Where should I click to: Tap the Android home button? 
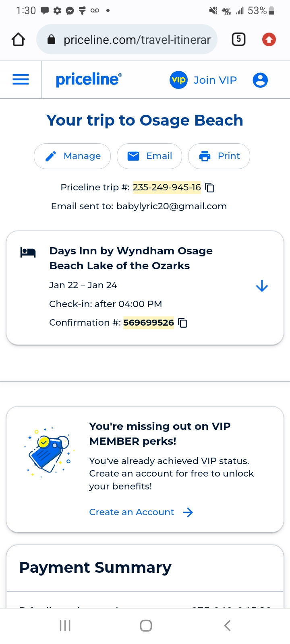click(x=146, y=625)
